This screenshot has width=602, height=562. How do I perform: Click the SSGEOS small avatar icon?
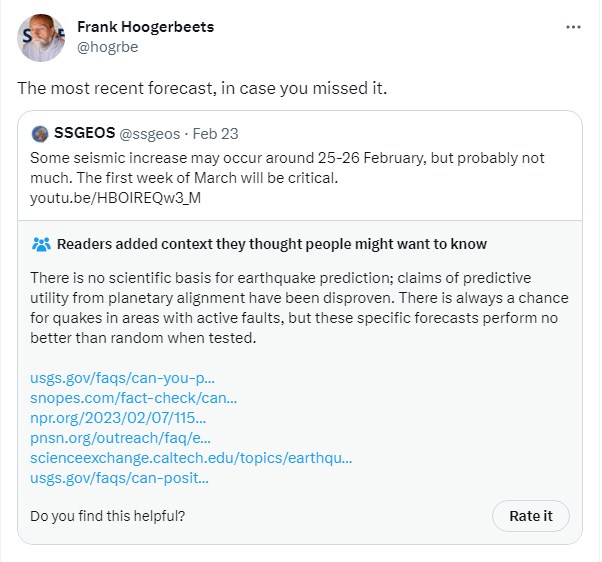(x=40, y=134)
